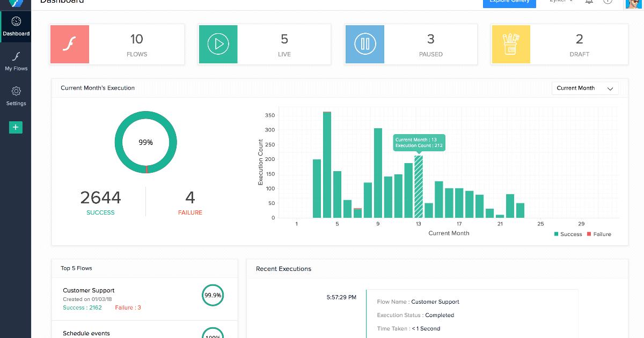Open the Schedule events flow
The height and width of the screenshot is (338, 644).
(86, 333)
